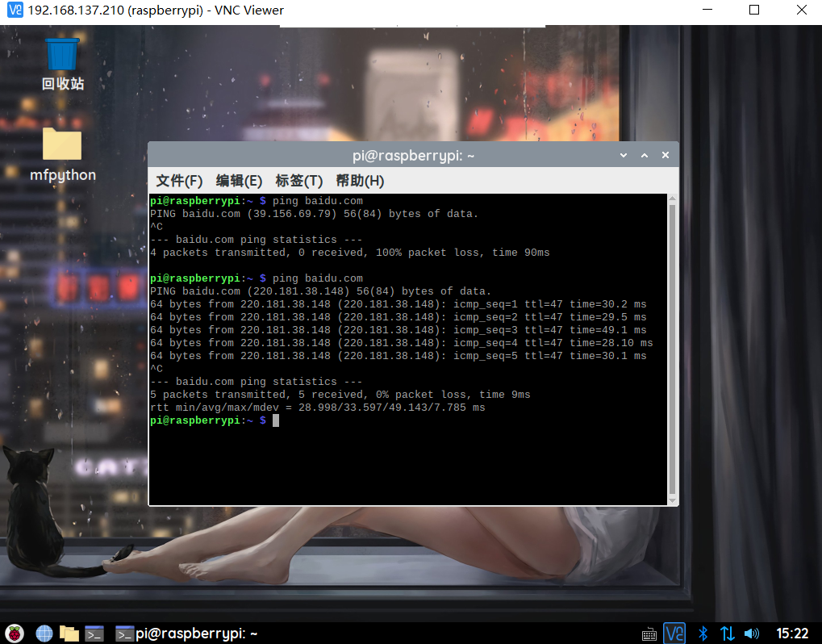This screenshot has width=822, height=644.
Task: Show calendar from the 15:22 clock
Action: (792, 634)
